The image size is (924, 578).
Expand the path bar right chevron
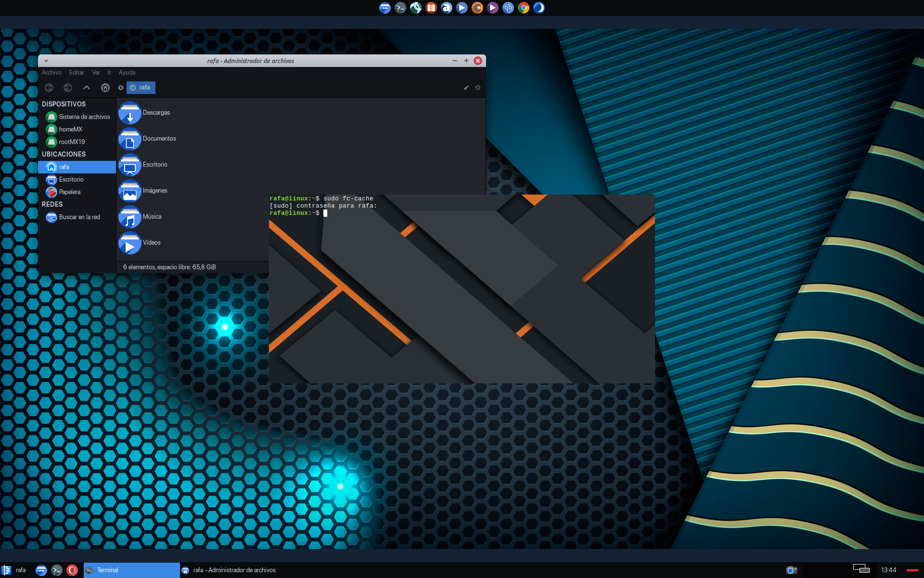(x=478, y=88)
